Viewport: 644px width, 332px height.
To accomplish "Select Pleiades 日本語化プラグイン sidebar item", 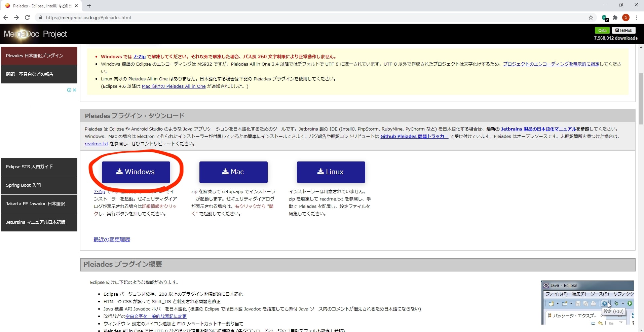I will (x=39, y=56).
